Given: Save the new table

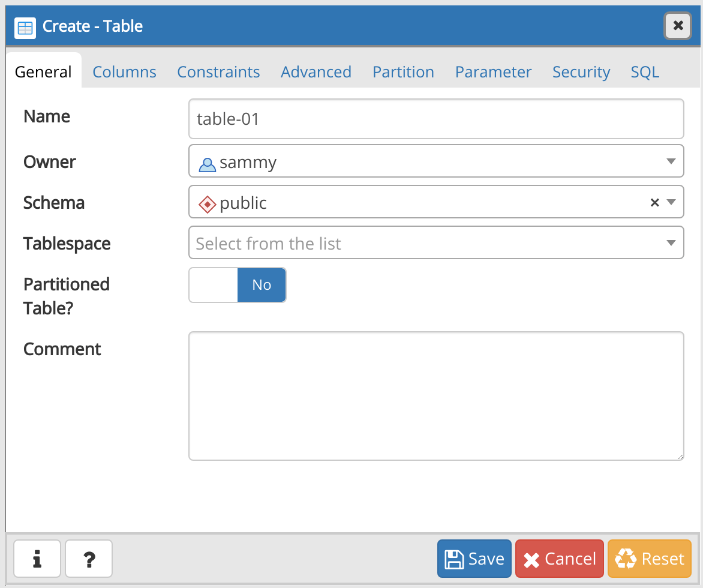Looking at the screenshot, I should pyautogui.click(x=474, y=558).
